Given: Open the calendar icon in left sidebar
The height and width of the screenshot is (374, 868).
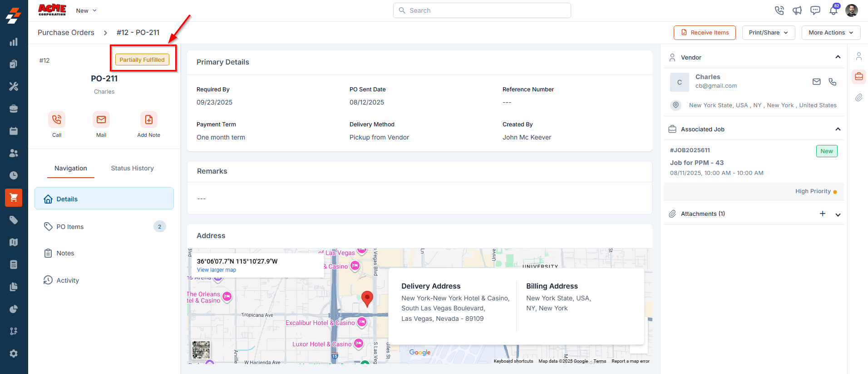Looking at the screenshot, I should [14, 131].
